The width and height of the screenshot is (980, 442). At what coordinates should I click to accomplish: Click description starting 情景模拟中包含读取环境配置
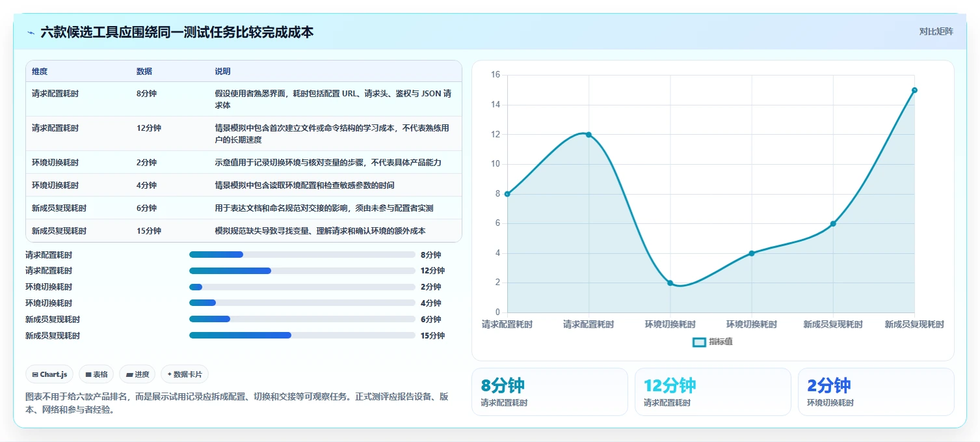[x=304, y=186]
